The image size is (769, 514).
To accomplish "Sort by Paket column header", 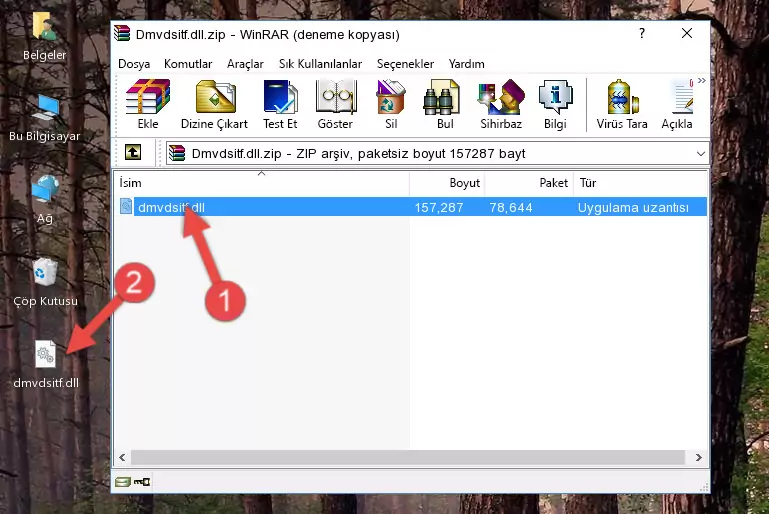I will click(x=529, y=182).
